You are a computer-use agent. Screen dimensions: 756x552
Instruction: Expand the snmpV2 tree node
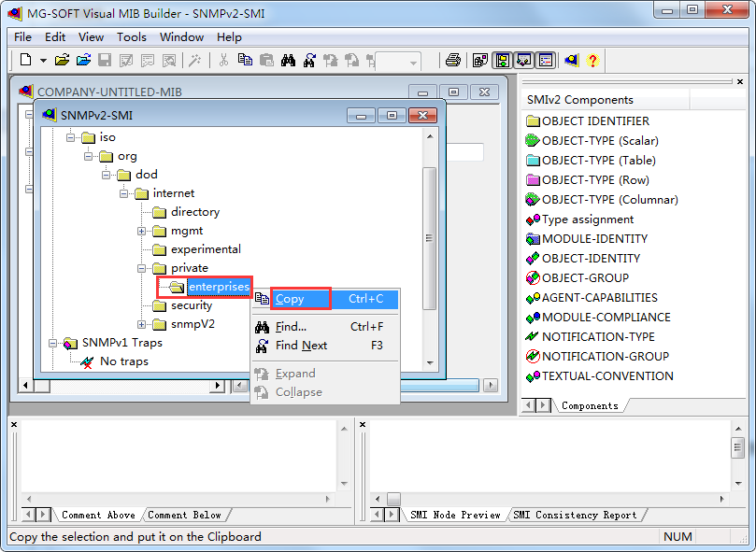click(142, 324)
